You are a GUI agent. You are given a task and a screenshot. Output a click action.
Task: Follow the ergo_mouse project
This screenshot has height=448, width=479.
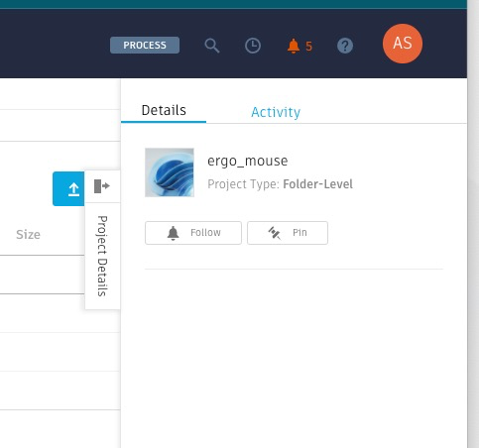point(193,233)
